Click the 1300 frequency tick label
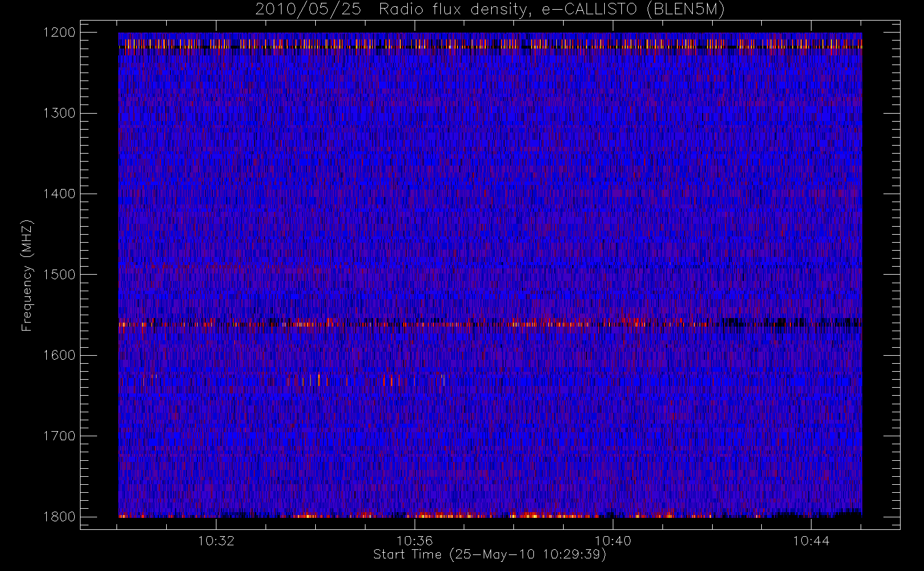Viewport: 924px width, 571px height. point(59,113)
